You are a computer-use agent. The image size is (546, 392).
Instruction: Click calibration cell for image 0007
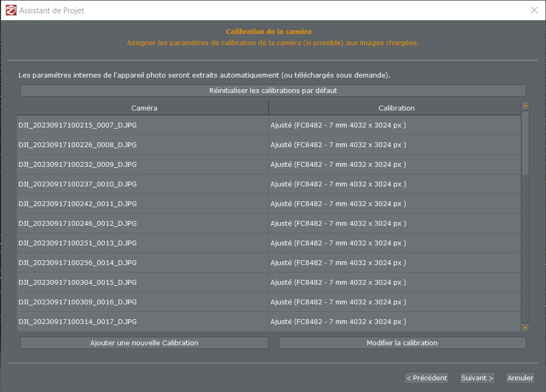395,125
